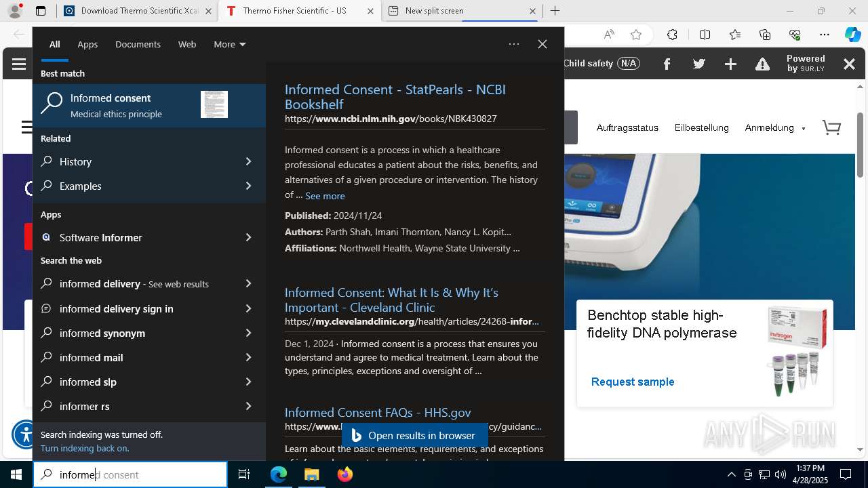
Task: Open the Extensions puzzle icon
Action: (x=672, y=35)
